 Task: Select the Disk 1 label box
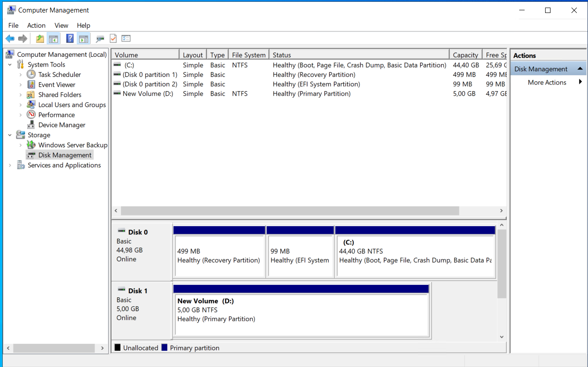click(142, 310)
